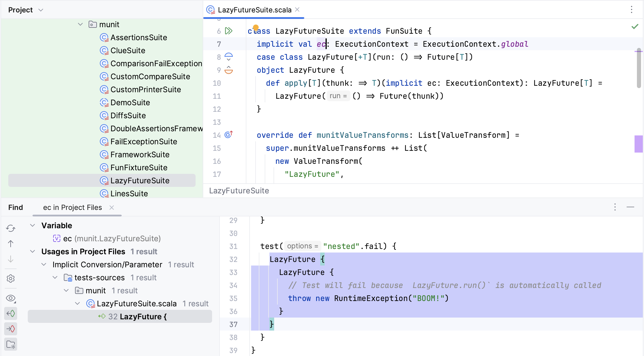Toggle the read-access usages filter
This screenshot has height=356, width=644.
coord(11,313)
